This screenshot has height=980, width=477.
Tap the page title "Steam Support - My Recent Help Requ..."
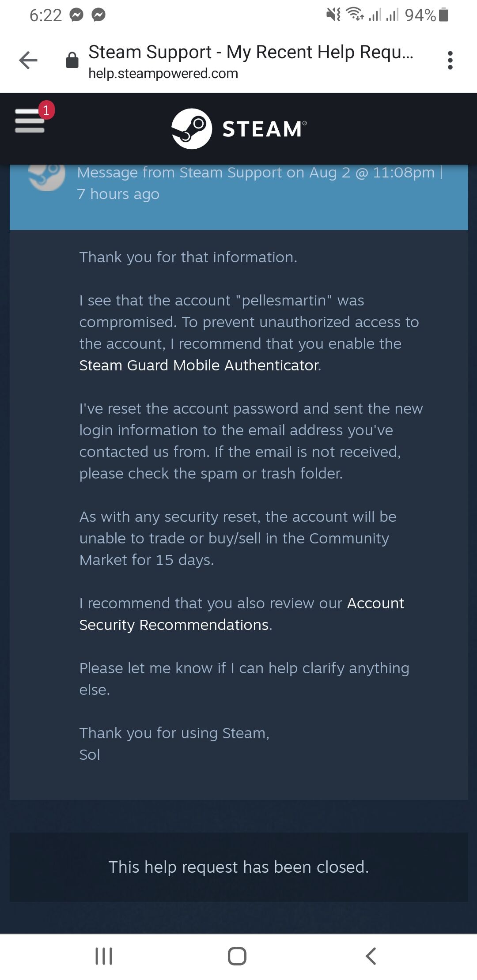tap(250, 52)
